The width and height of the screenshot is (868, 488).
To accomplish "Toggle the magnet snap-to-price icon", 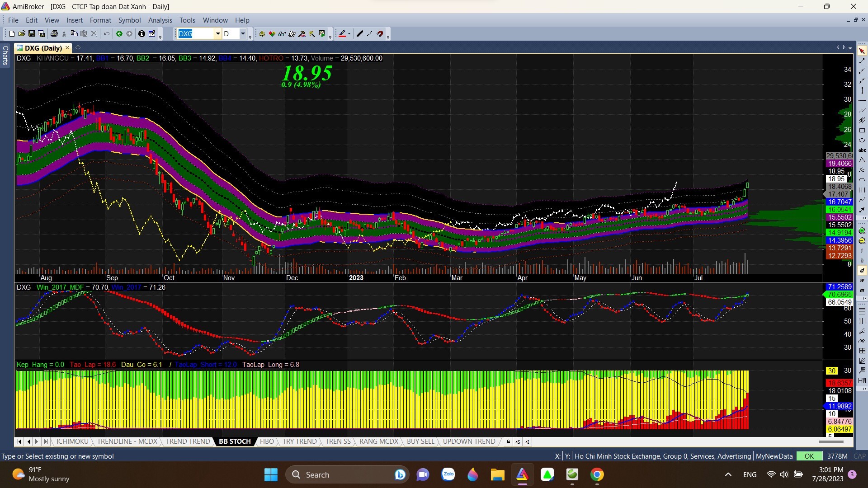I will coord(380,33).
